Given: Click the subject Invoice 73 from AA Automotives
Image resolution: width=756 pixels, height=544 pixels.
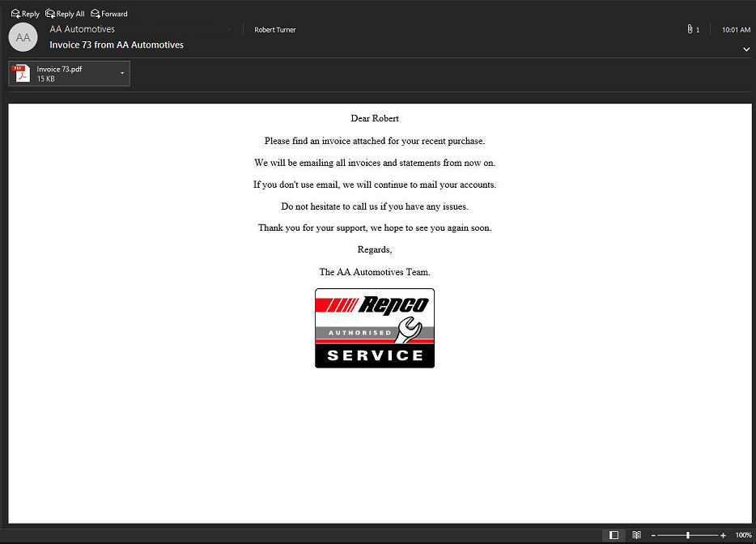Looking at the screenshot, I should (117, 45).
